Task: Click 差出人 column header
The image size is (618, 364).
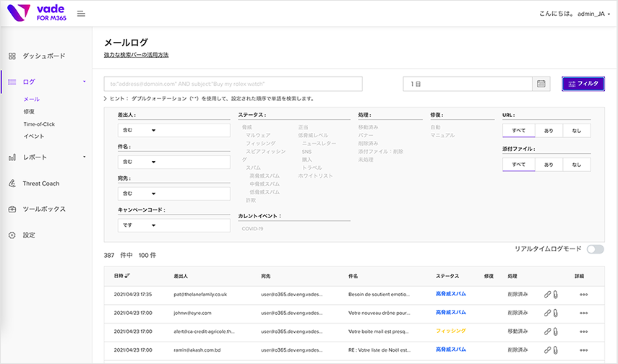Action: coord(181,276)
